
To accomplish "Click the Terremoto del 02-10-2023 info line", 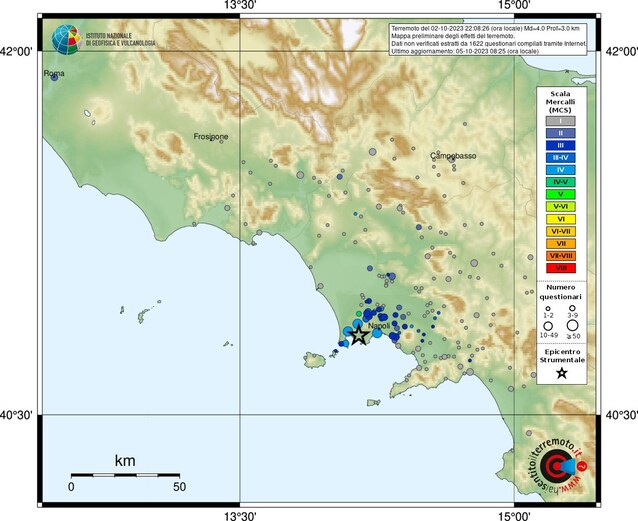I will 485,28.
